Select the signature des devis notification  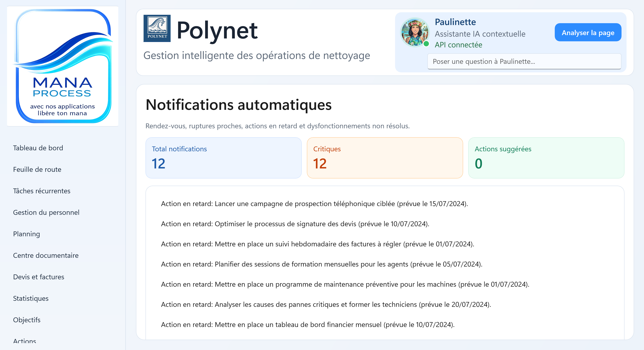coord(295,224)
